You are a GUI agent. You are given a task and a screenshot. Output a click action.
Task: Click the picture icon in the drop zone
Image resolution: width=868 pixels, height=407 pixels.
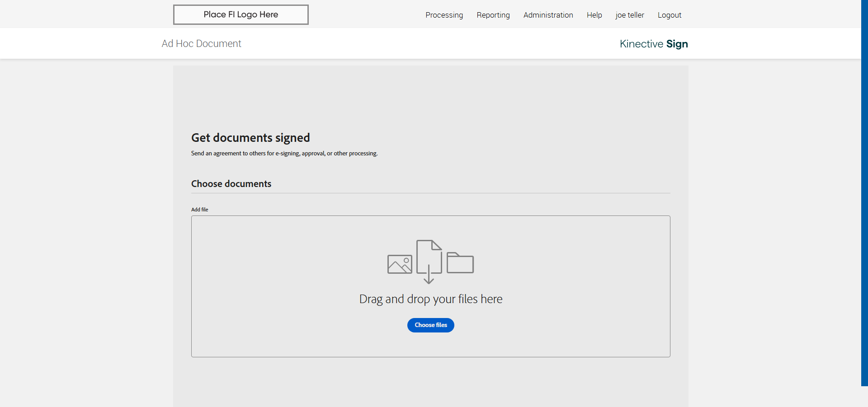400,264
